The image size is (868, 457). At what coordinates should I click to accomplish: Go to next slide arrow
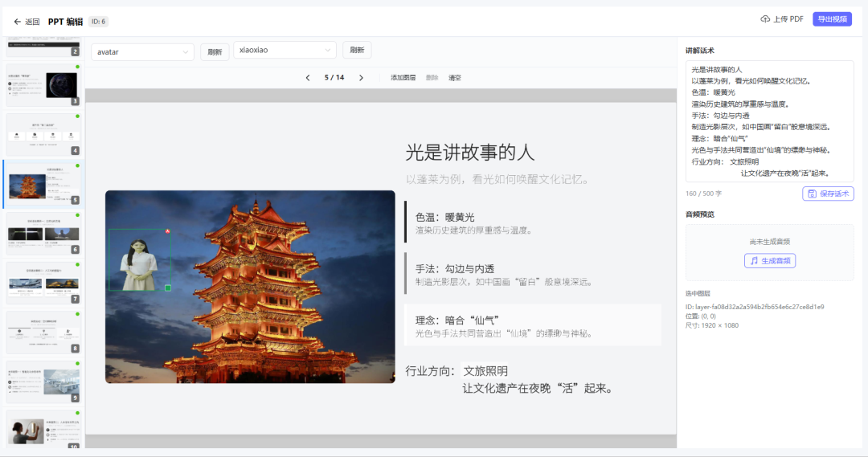pos(361,77)
